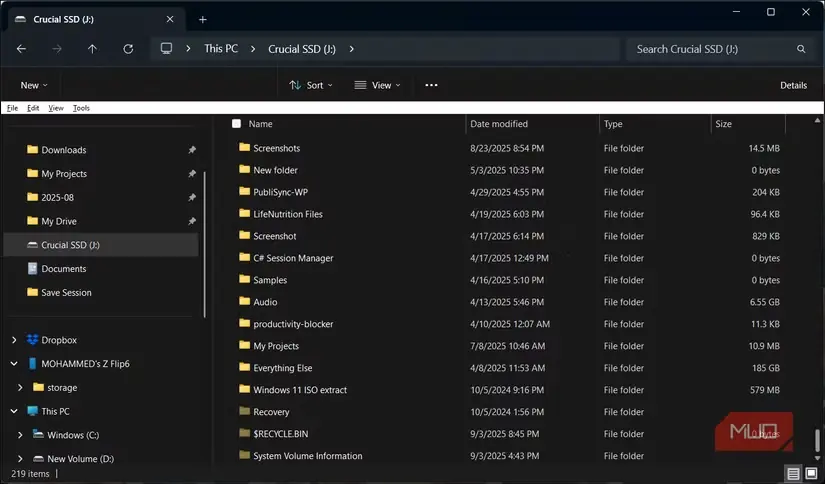The width and height of the screenshot is (825, 484).
Task: Click the computer icon in address bar
Action: pos(166,48)
